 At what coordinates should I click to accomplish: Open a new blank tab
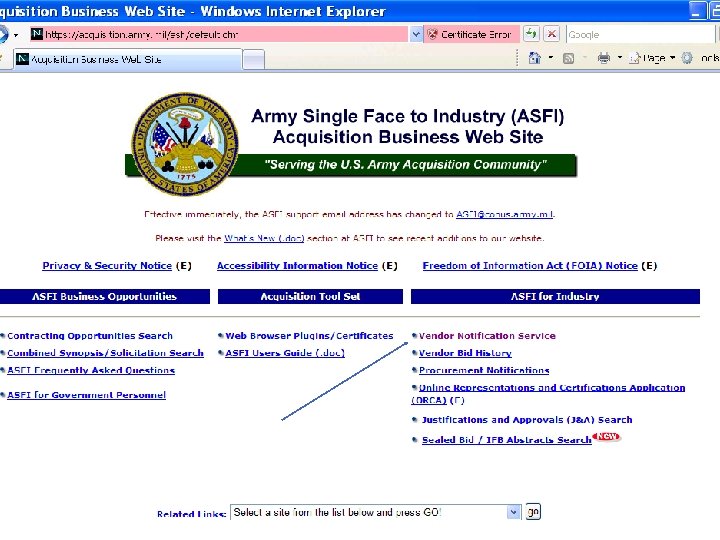point(253,60)
